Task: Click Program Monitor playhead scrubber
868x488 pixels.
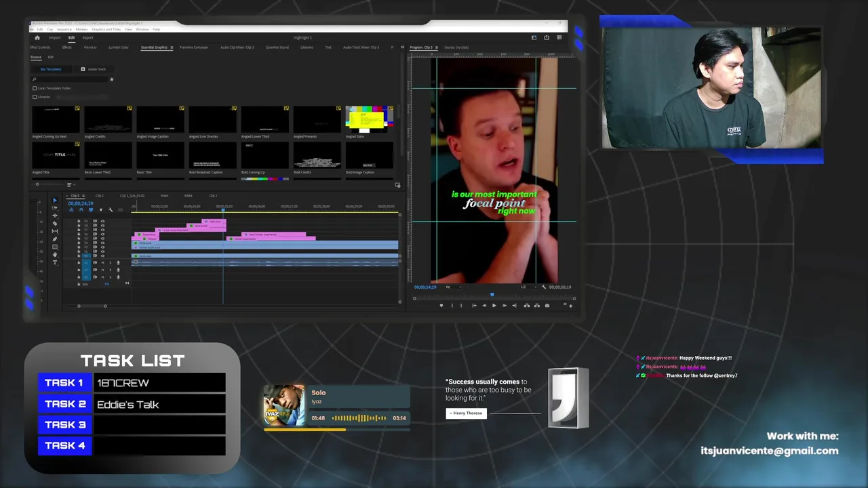Action: [x=492, y=295]
